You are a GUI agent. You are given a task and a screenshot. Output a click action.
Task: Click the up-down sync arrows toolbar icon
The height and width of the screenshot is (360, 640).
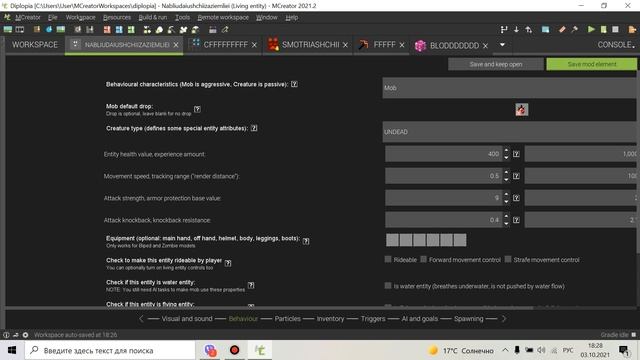point(529,29)
